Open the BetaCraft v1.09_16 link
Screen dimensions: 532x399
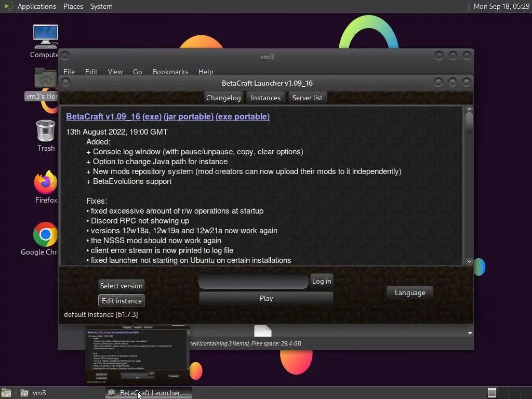(x=103, y=116)
